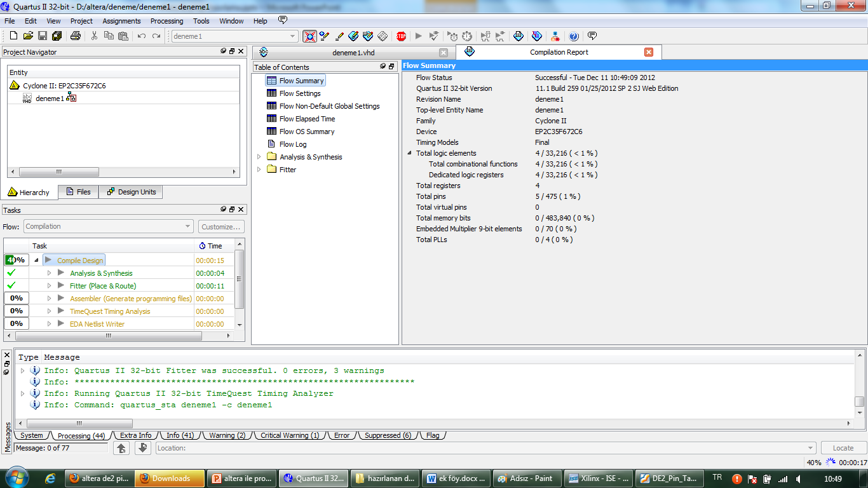Close the Compilation Report tab

coord(649,52)
